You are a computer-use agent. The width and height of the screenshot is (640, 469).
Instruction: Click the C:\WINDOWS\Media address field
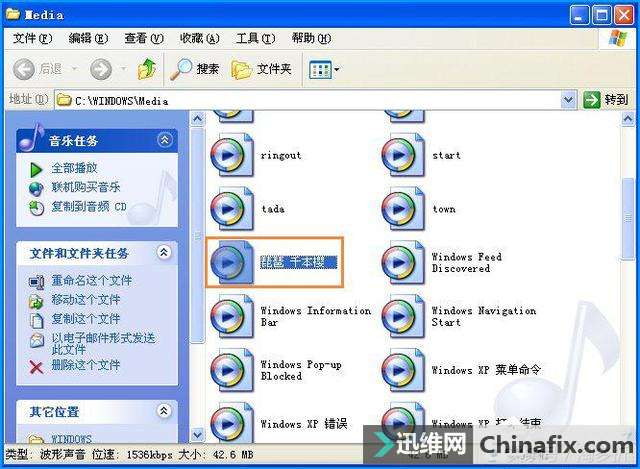point(308,100)
